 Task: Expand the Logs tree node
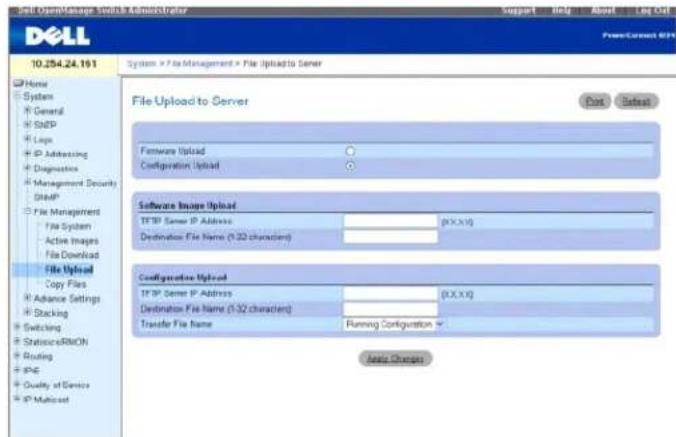[28, 139]
